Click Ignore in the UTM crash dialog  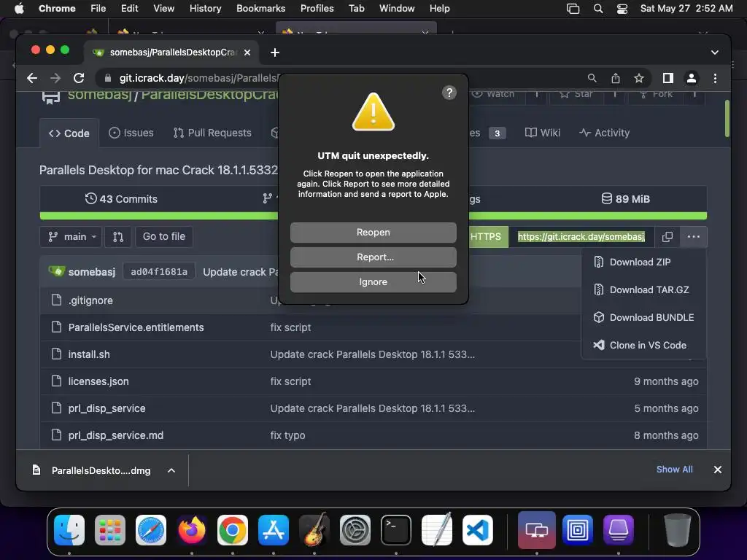[x=373, y=282]
